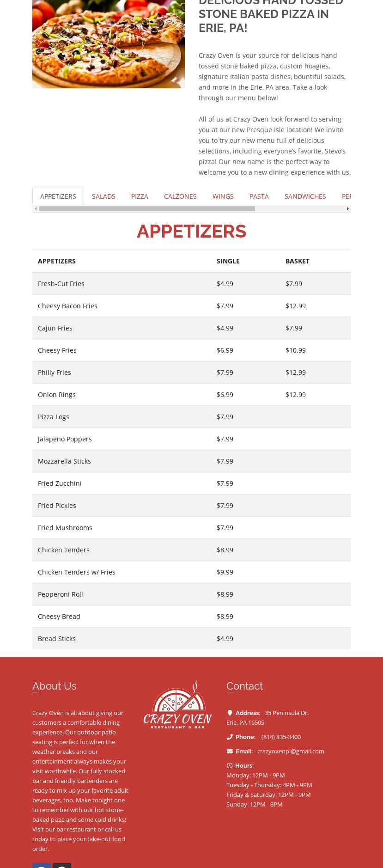The width and height of the screenshot is (383, 868).
Task: Open the Facebook social icon
Action: click(42, 865)
